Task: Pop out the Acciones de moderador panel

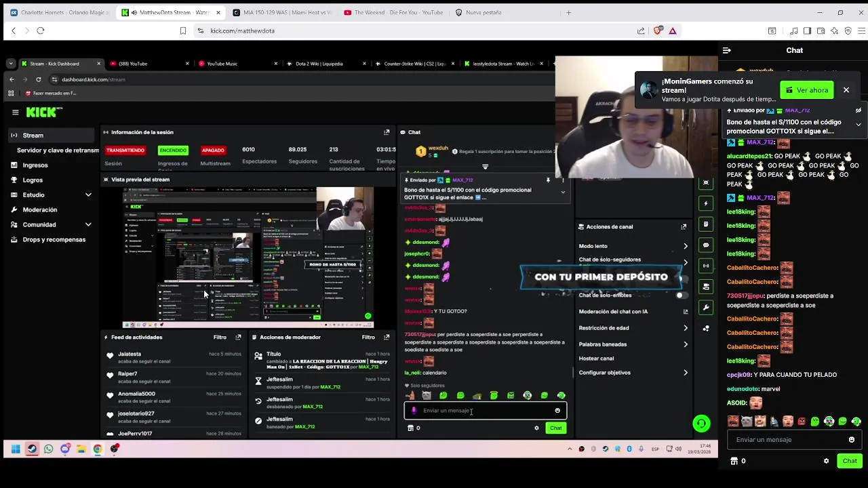Action: (387, 337)
